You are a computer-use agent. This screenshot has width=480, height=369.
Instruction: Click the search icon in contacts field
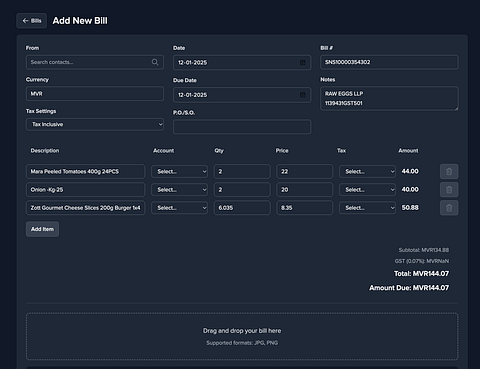click(x=155, y=62)
